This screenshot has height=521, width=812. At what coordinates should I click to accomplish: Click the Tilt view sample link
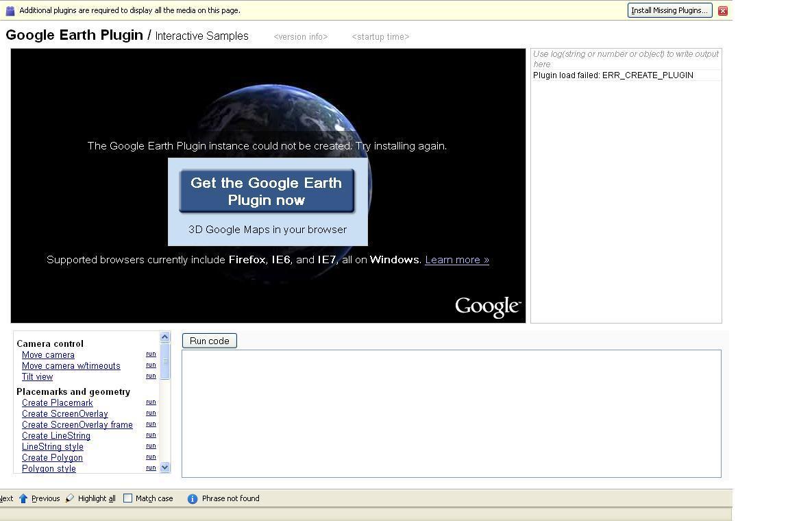click(x=37, y=376)
